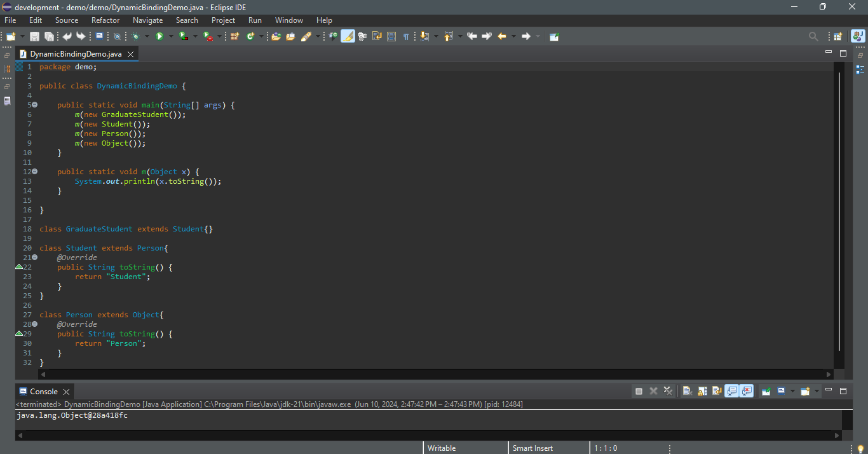The height and width of the screenshot is (454, 868).
Task: Close the DynamicBindingDemo.java tab
Action: [x=130, y=55]
